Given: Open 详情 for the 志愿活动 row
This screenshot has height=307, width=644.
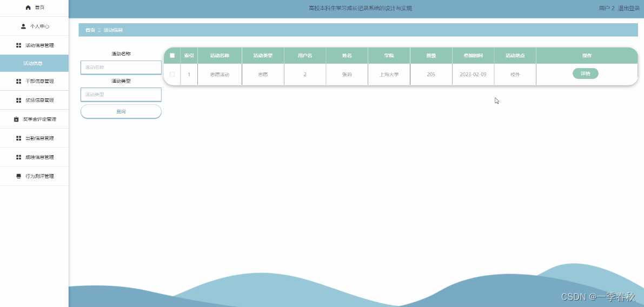Looking at the screenshot, I should click(x=585, y=74).
